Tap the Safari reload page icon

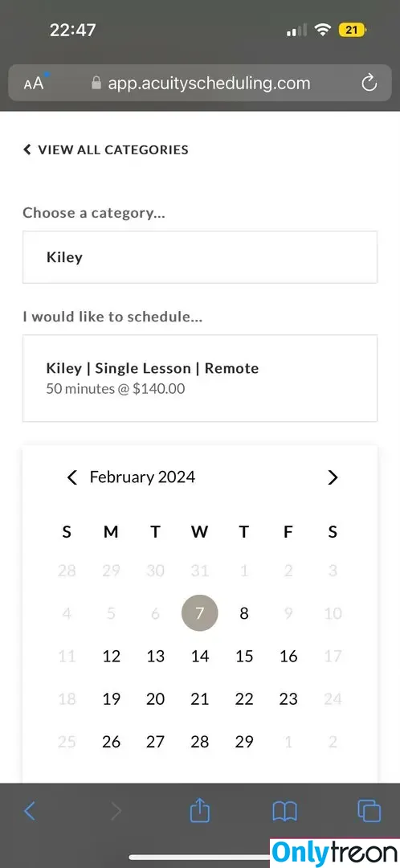[369, 84]
